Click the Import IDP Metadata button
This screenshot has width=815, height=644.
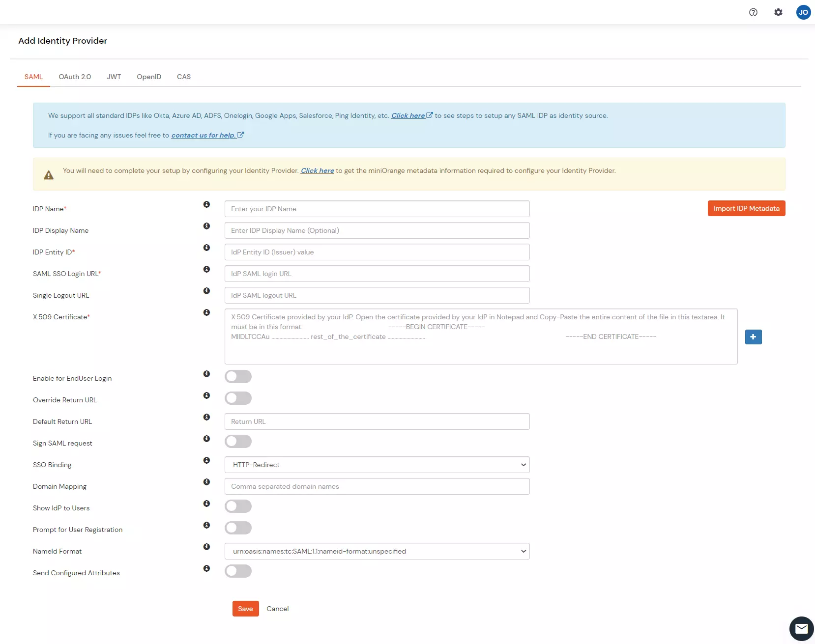pos(746,208)
